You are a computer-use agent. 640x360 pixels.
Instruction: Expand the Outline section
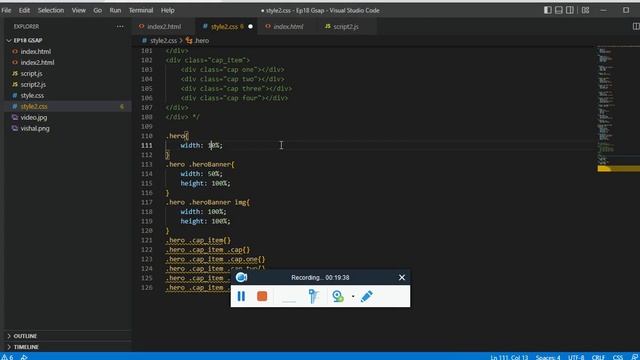(x=25, y=336)
